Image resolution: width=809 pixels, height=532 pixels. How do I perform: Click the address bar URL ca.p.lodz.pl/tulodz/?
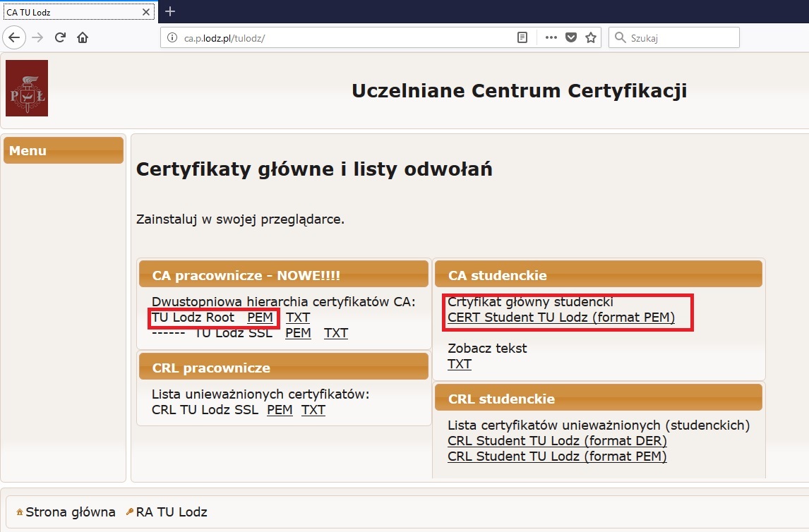coord(224,38)
